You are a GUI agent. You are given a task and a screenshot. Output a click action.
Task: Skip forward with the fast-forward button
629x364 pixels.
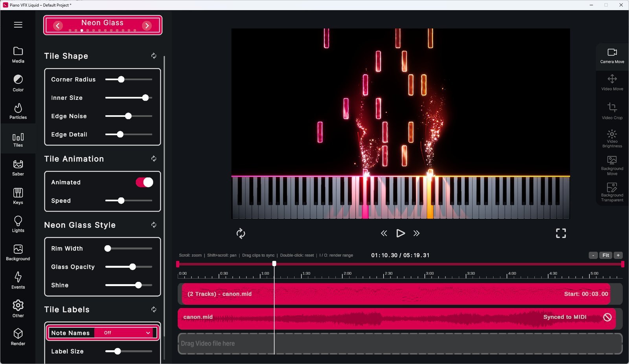coord(416,233)
